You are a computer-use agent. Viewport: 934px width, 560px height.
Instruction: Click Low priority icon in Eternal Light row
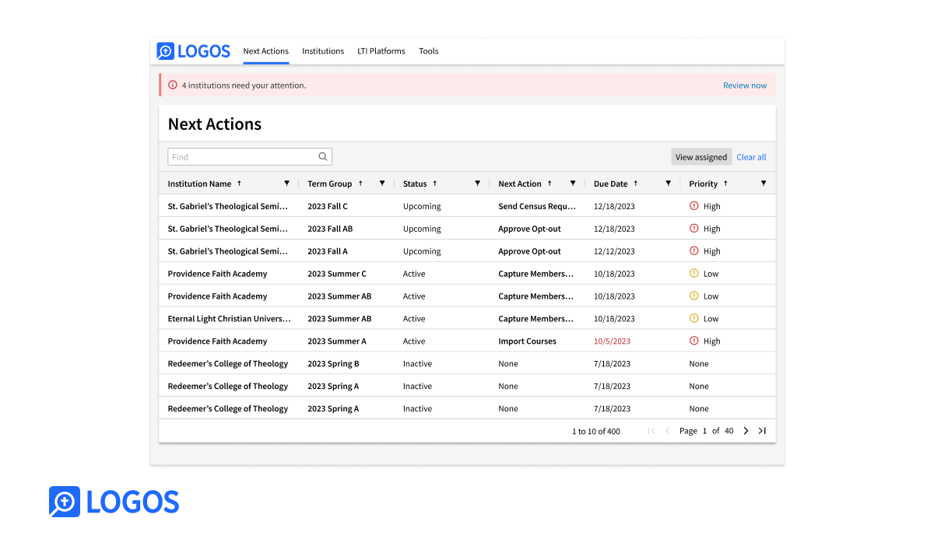pos(694,319)
